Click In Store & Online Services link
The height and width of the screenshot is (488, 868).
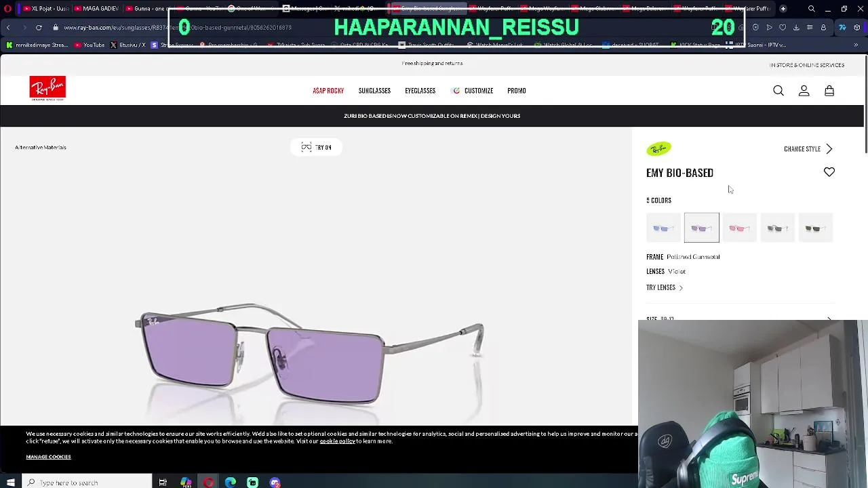[x=807, y=65]
